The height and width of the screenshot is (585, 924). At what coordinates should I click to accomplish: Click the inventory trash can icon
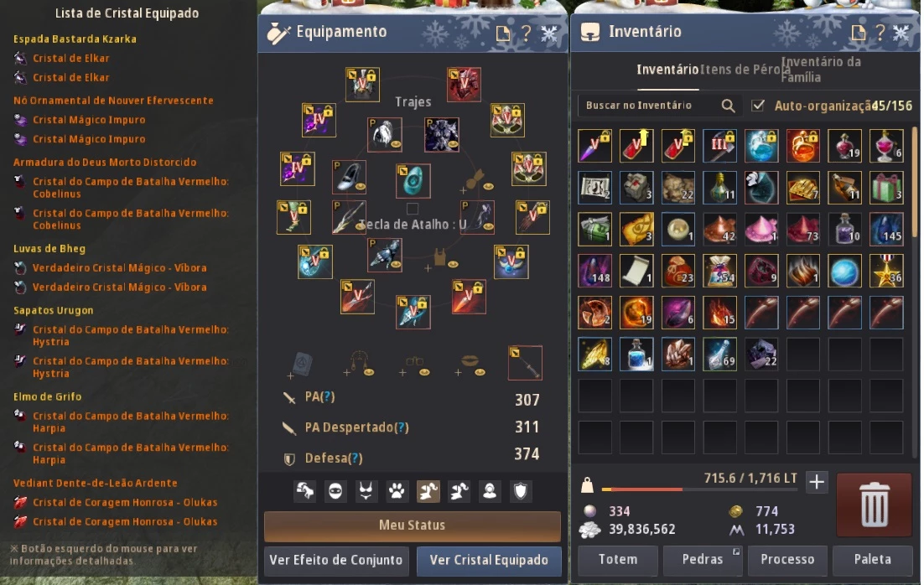(874, 505)
